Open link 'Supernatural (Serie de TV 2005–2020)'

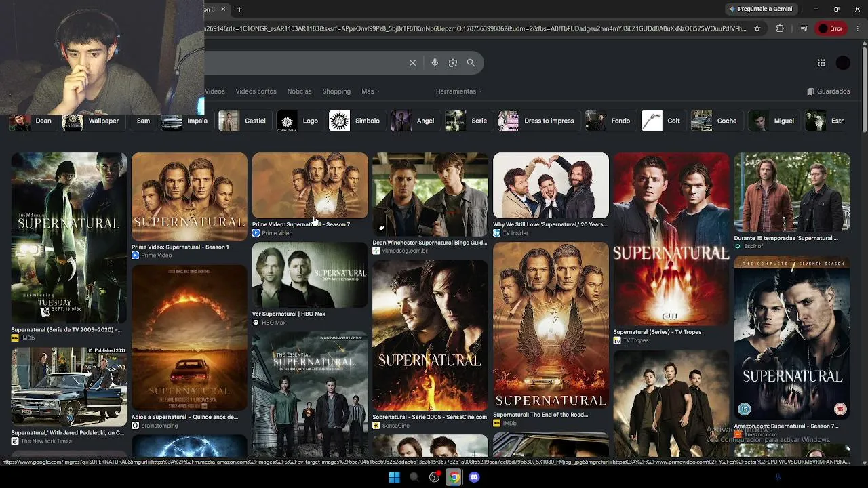coord(66,330)
